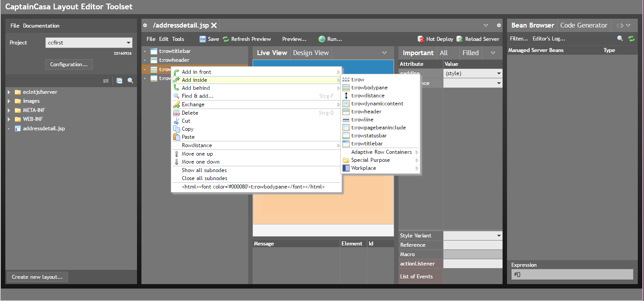Close the addressdetail.jsp tab

214,25
